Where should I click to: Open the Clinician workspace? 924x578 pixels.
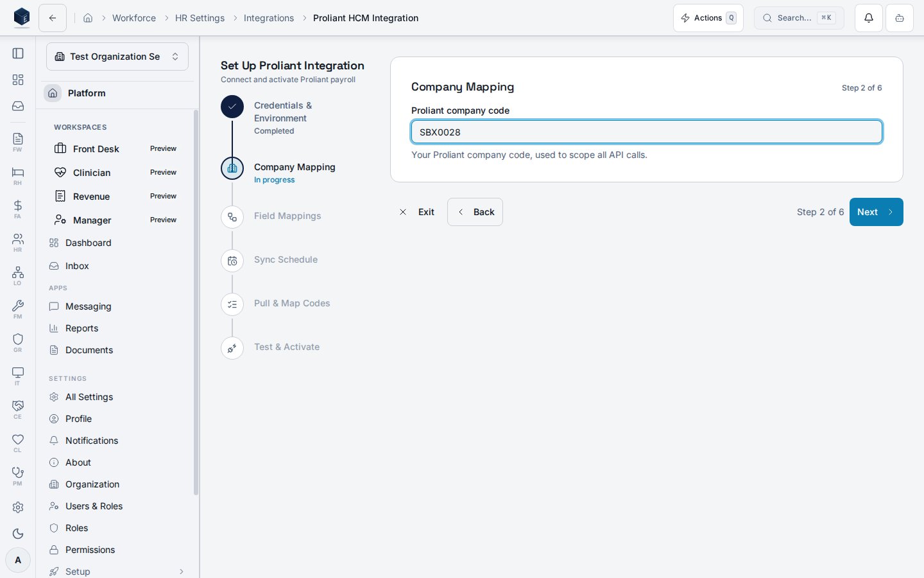click(x=117, y=173)
